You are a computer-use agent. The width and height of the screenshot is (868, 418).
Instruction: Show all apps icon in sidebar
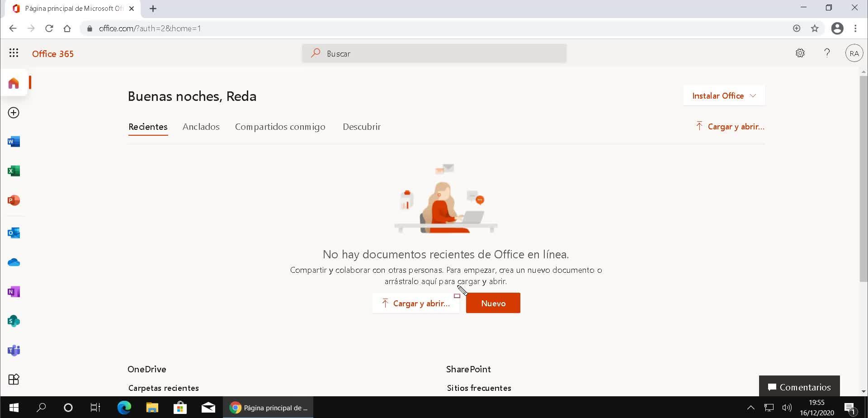(14, 379)
